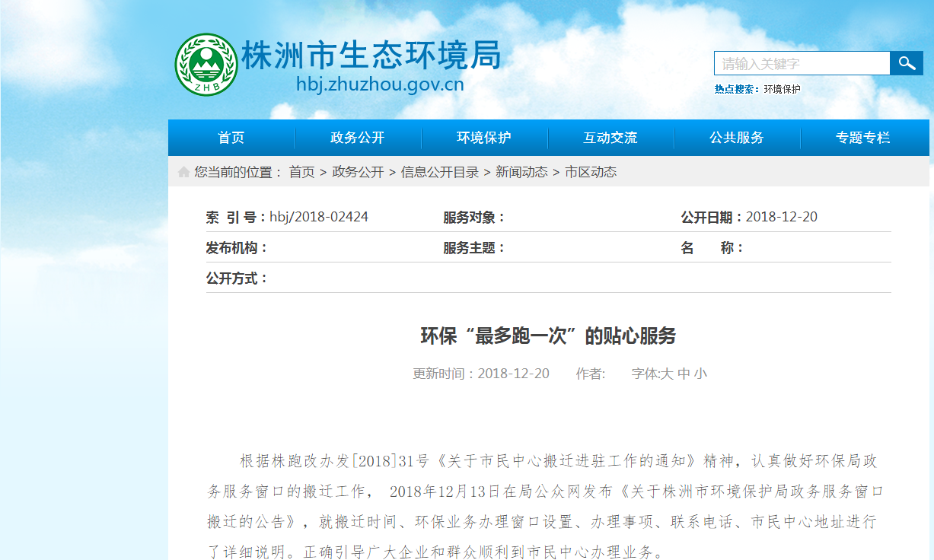This screenshot has height=560, width=934.
Task: Select the 专题专栏 navigation item
Action: (x=863, y=138)
